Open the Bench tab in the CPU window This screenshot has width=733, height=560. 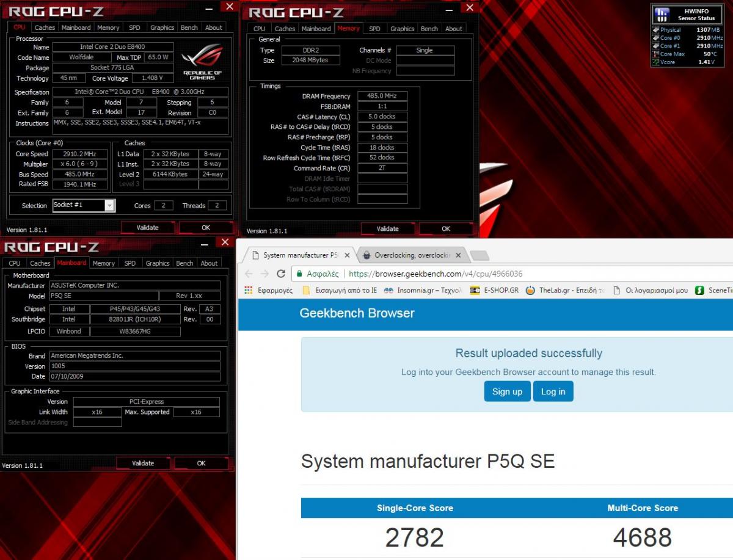pyautogui.click(x=189, y=27)
